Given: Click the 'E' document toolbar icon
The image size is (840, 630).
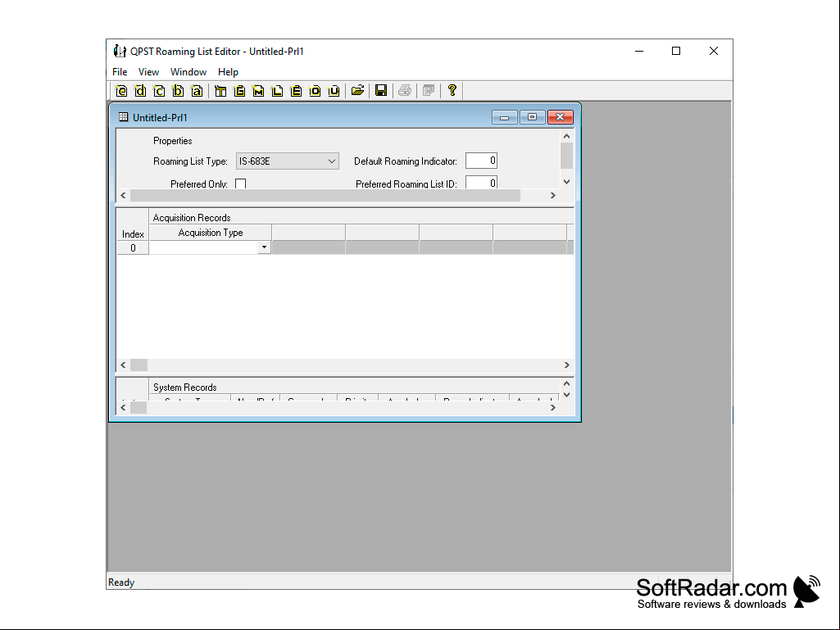Looking at the screenshot, I should [x=296, y=91].
